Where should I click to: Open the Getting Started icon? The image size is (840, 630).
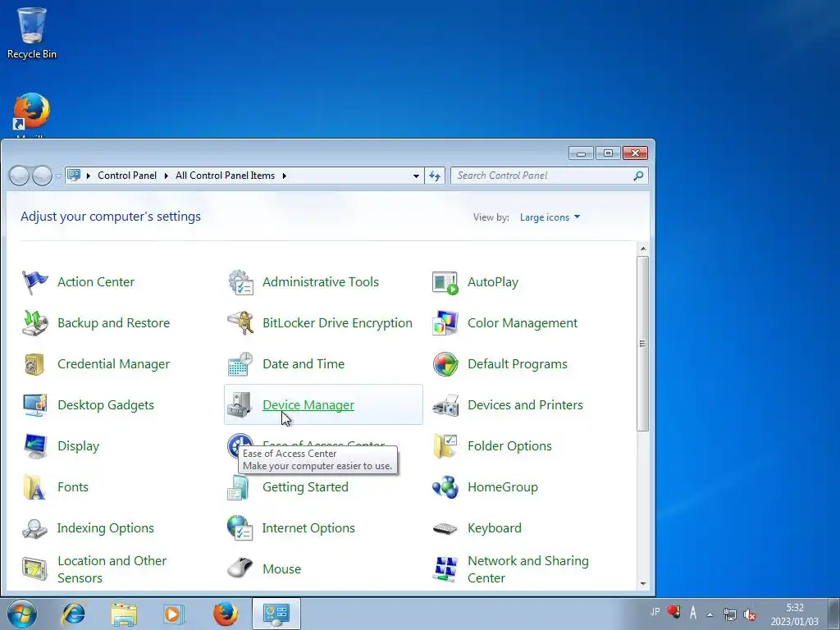coord(239,489)
